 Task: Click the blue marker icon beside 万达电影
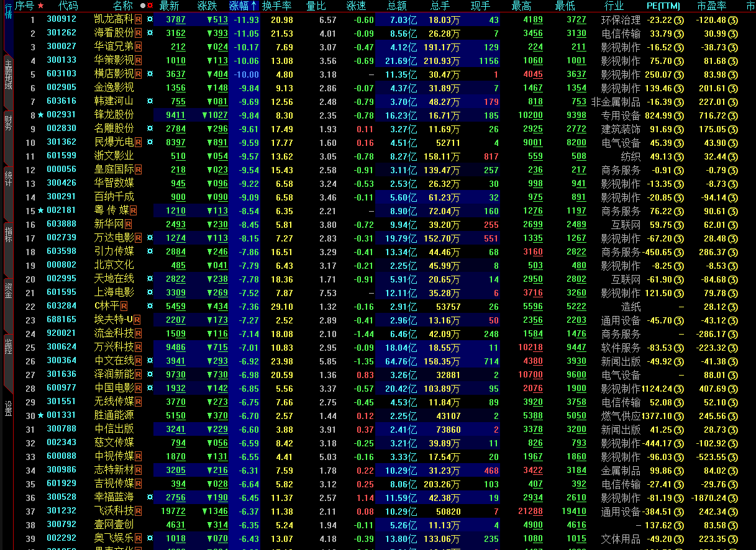tap(150, 238)
